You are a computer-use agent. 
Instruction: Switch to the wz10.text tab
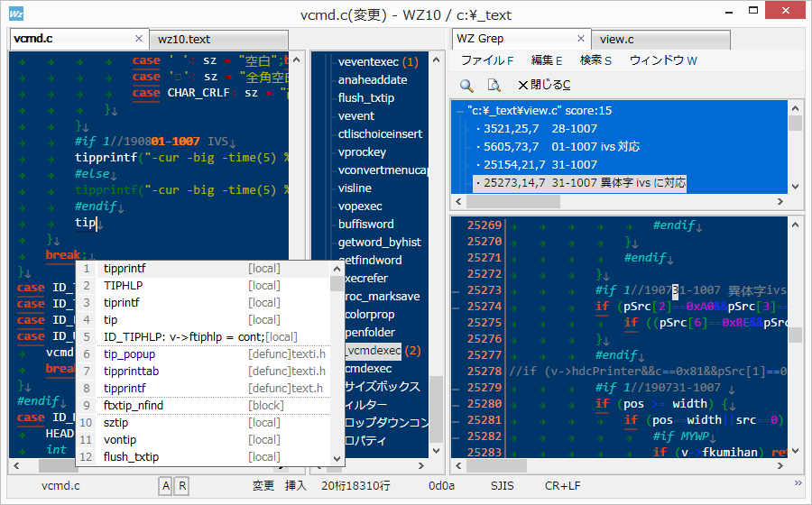click(218, 40)
